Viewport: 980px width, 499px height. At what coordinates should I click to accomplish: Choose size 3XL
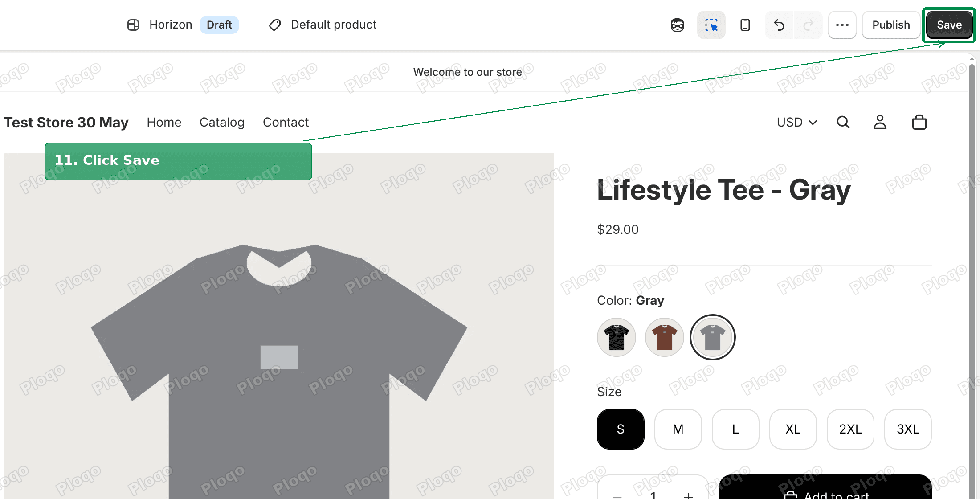(x=908, y=429)
